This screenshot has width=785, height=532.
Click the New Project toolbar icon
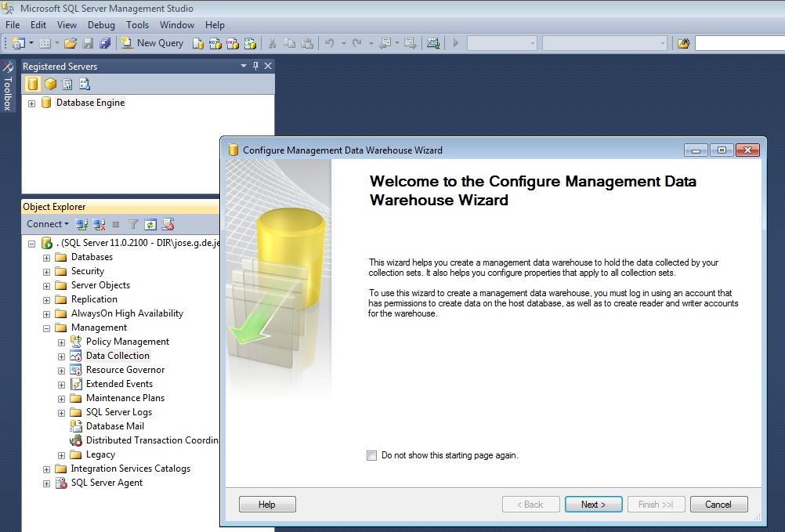19,44
